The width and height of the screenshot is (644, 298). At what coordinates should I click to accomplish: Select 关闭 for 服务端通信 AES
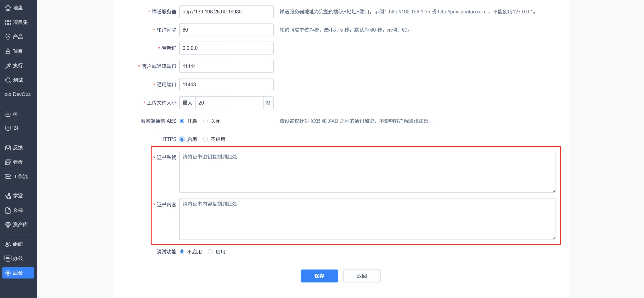205,121
